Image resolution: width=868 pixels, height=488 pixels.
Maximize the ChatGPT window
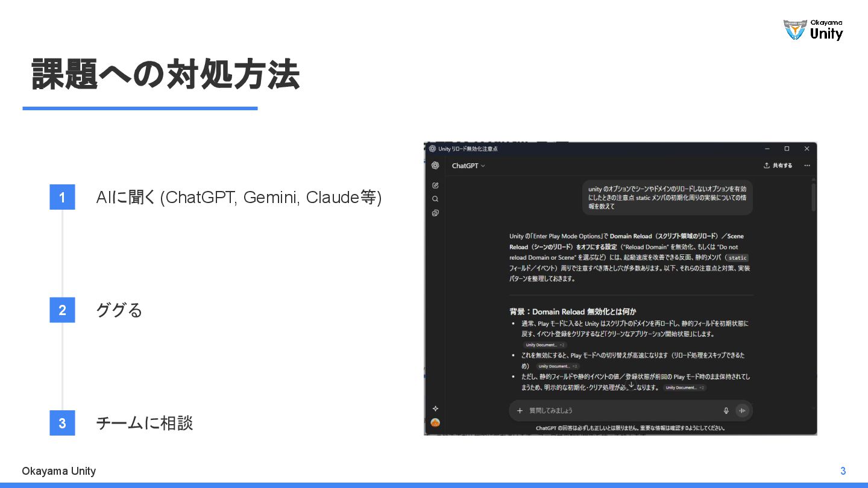click(787, 149)
